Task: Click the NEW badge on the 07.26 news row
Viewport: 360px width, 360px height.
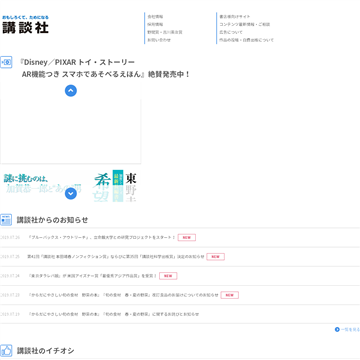Action: (187, 237)
